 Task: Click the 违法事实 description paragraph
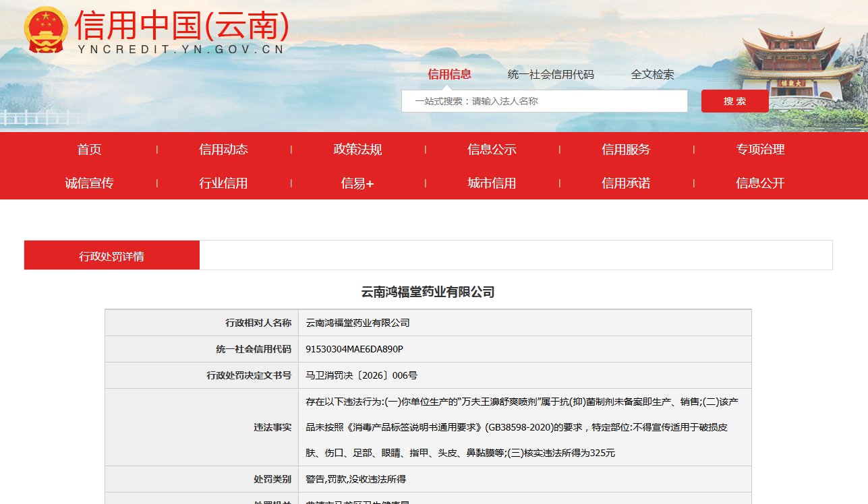click(523, 427)
